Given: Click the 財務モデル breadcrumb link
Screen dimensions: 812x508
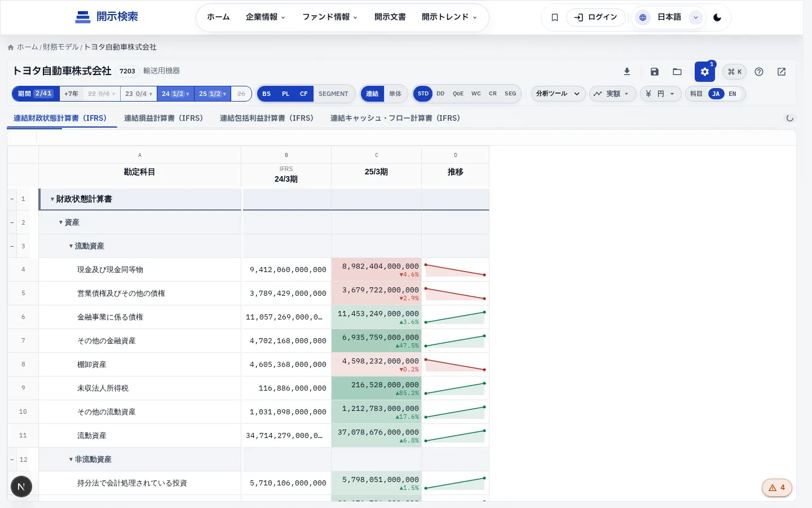Looking at the screenshot, I should click(61, 47).
